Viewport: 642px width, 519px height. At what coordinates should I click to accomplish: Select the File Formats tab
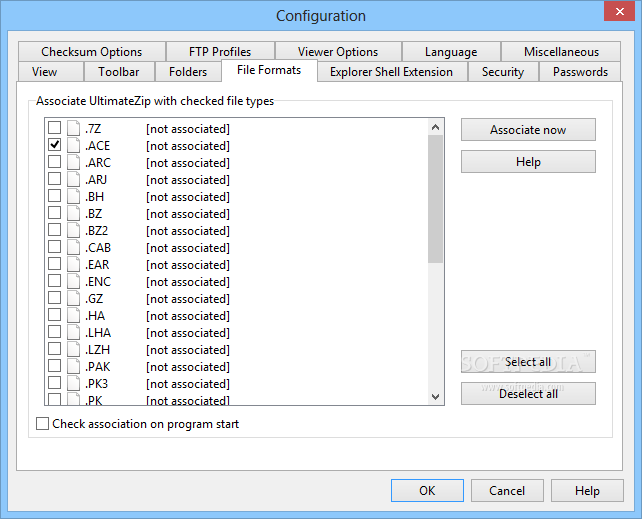(269, 70)
